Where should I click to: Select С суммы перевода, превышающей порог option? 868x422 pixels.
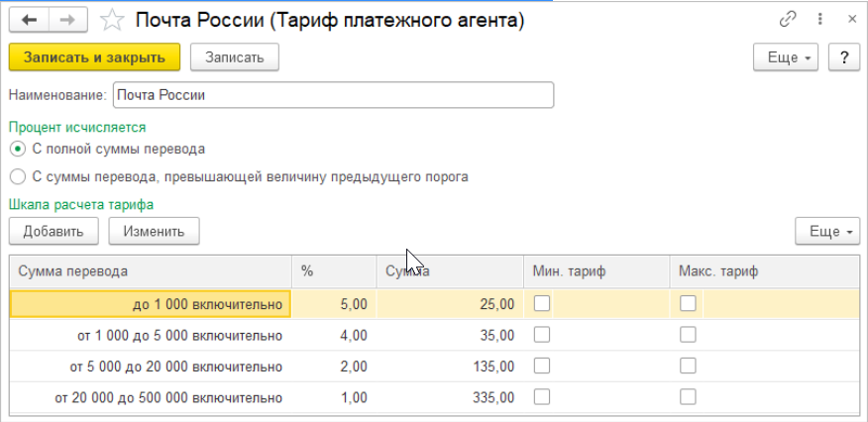[x=240, y=177]
